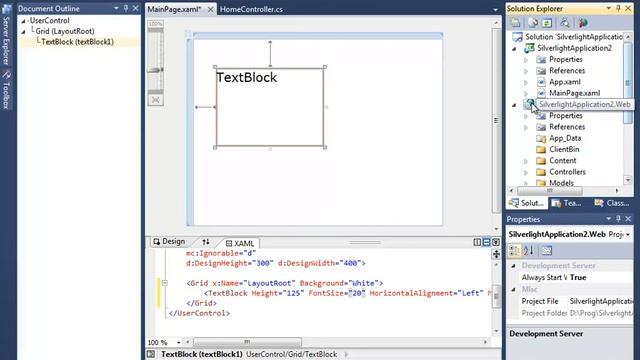This screenshot has height=360, width=640.
Task: Switch to the MainPage.xaml tab
Action: click(x=175, y=9)
